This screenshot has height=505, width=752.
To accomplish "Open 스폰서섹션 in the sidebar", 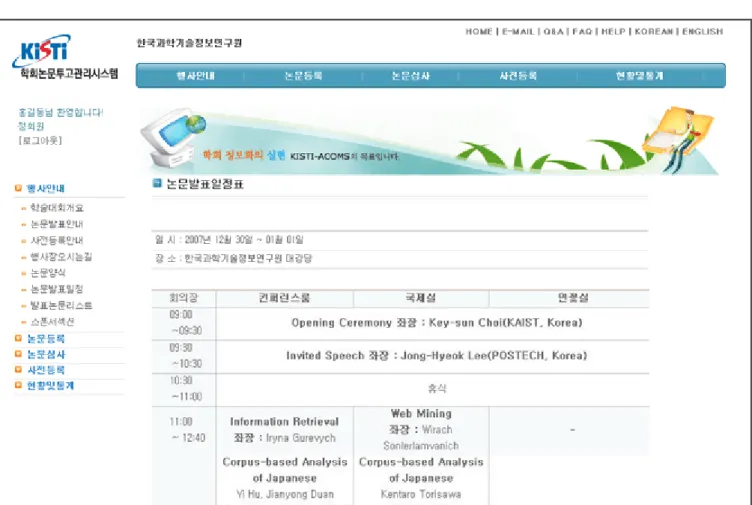I will tap(52, 322).
